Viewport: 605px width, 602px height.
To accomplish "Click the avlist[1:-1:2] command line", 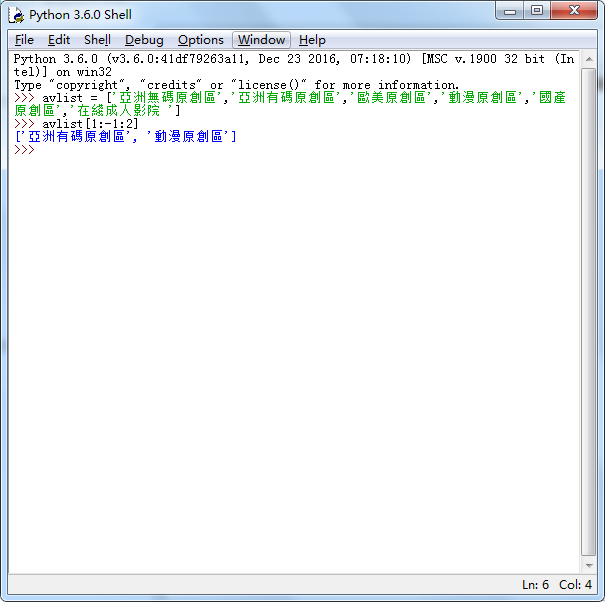I will (x=76, y=124).
